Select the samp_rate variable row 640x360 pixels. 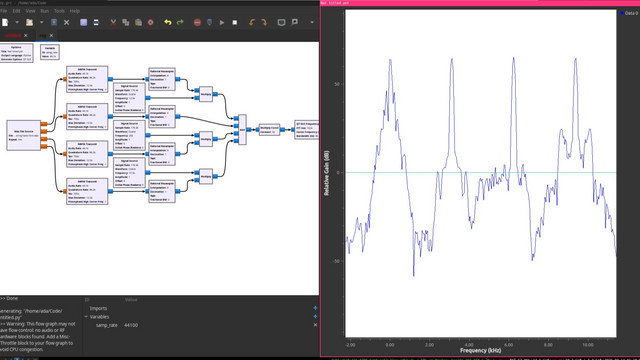coord(201,325)
